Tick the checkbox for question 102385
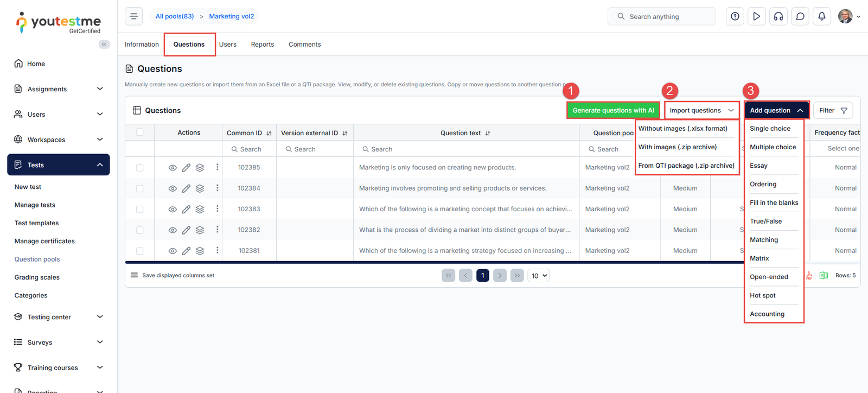The width and height of the screenshot is (868, 393). pyautogui.click(x=139, y=168)
